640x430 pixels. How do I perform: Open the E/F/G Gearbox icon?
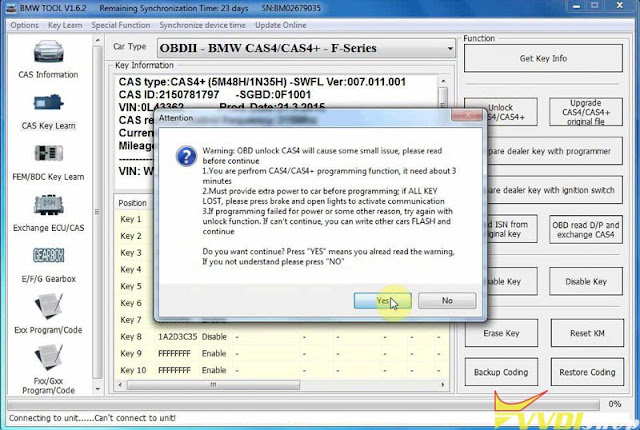click(x=48, y=255)
